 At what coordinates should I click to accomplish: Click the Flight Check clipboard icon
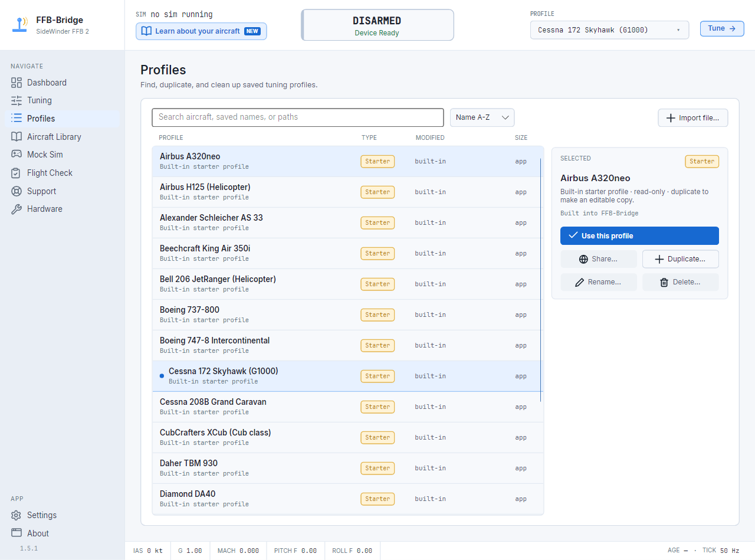point(17,173)
